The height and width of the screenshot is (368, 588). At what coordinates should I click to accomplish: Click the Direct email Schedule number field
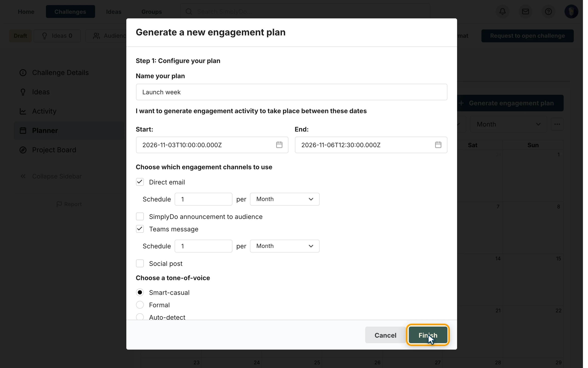[203, 199]
